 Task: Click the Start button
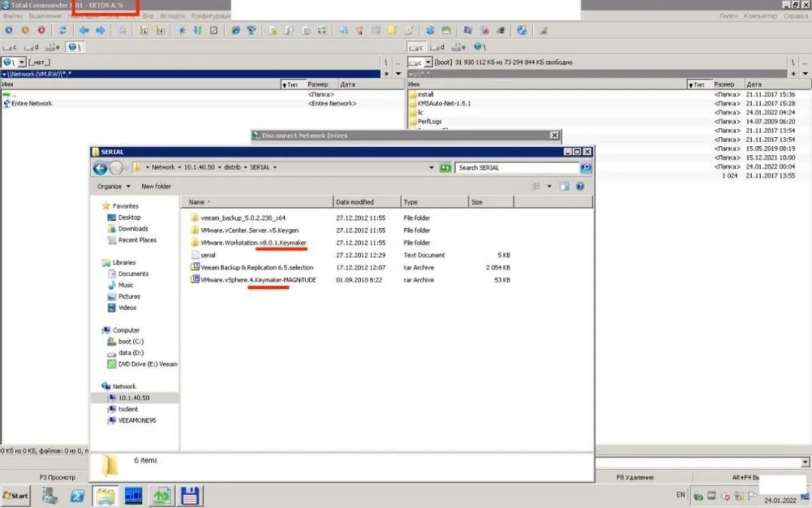point(16,496)
